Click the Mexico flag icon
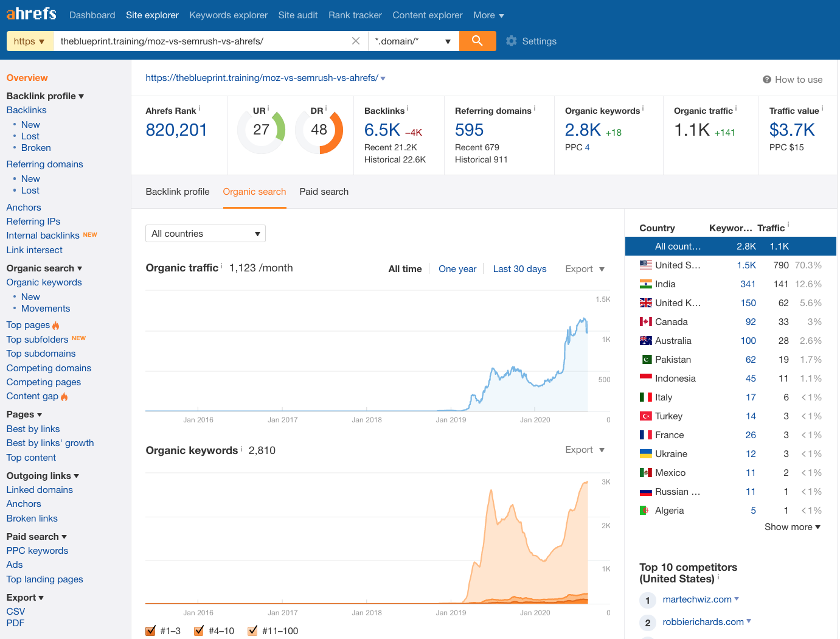Image resolution: width=840 pixels, height=639 pixels. point(646,473)
